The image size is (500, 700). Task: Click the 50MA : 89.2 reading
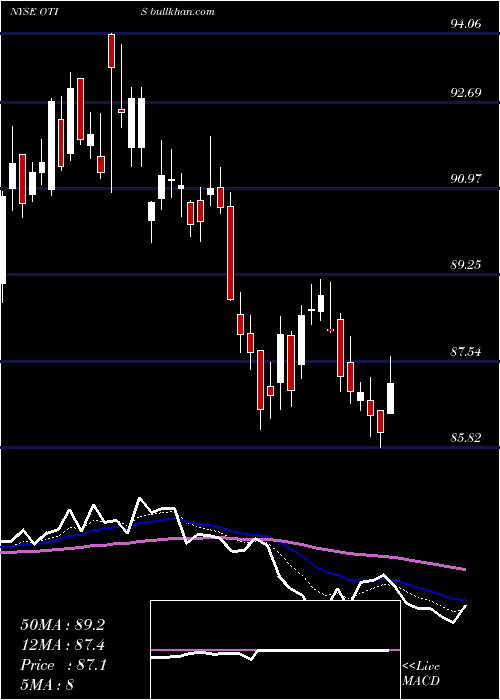(x=62, y=625)
